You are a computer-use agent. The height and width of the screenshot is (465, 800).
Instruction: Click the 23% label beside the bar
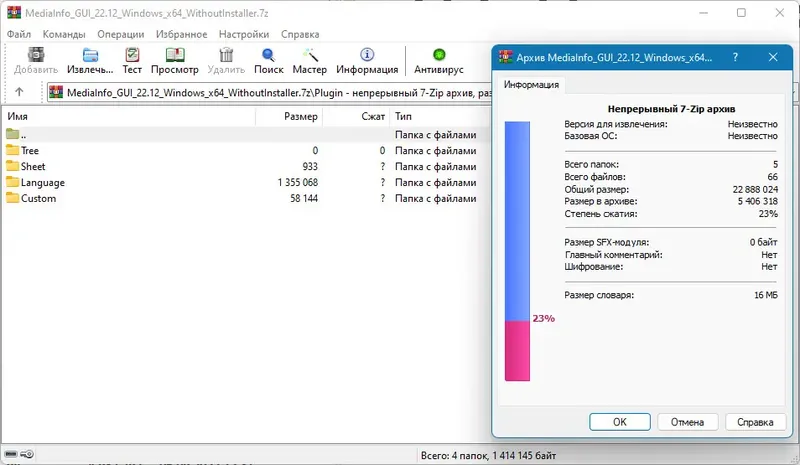click(x=543, y=318)
